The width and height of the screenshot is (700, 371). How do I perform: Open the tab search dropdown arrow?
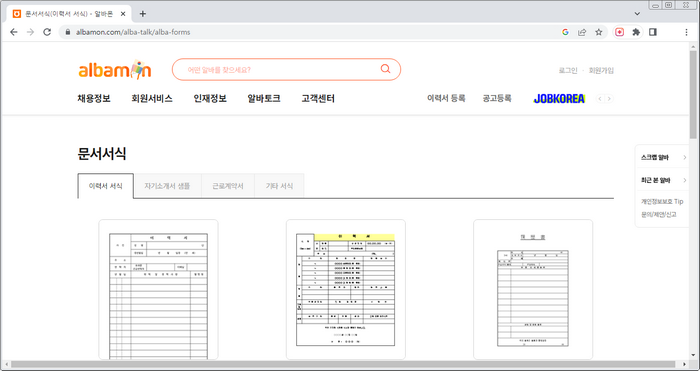click(x=637, y=14)
